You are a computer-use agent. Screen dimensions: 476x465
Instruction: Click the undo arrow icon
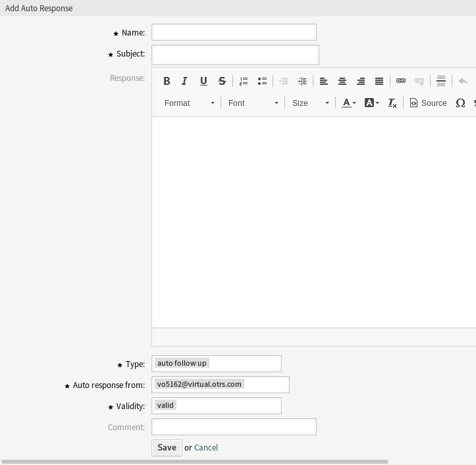click(463, 81)
